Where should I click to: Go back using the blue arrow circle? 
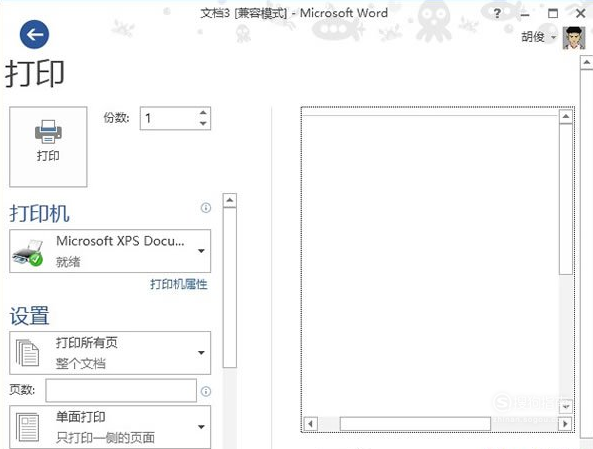pyautogui.click(x=34, y=35)
